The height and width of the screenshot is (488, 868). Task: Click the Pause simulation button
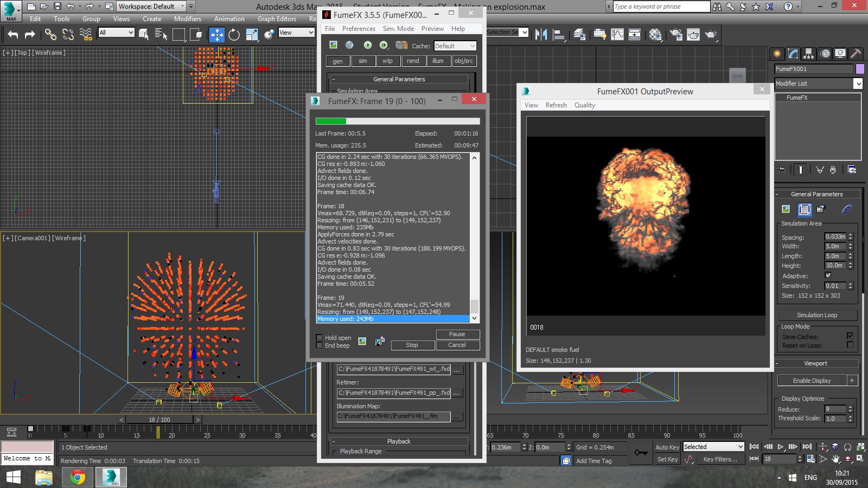[x=457, y=334]
